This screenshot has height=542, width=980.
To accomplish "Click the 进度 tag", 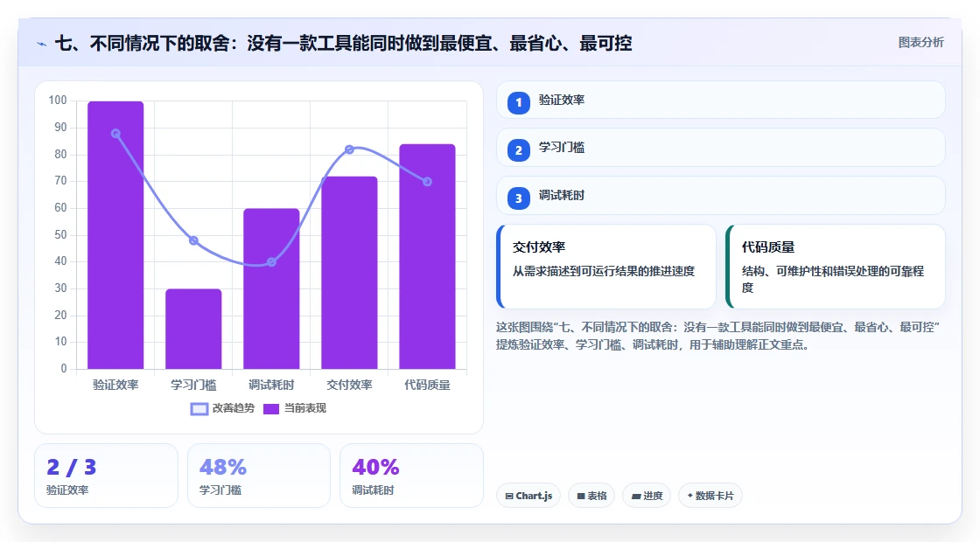I will point(647,496).
